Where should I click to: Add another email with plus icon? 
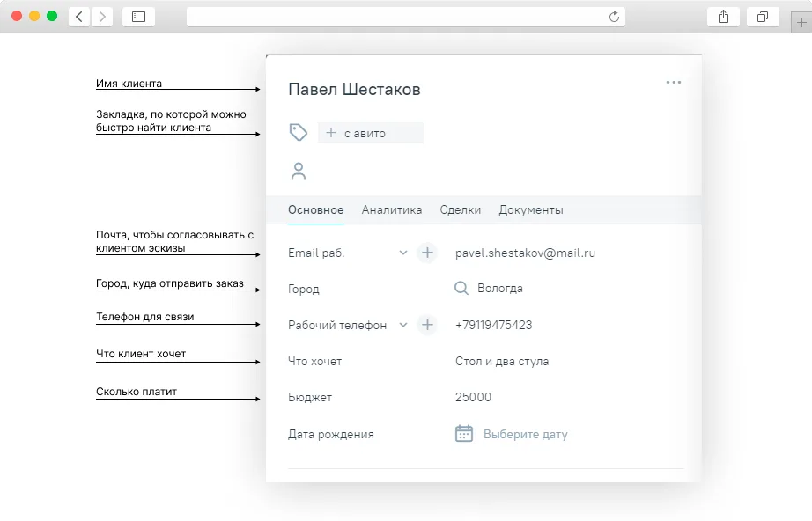(427, 253)
